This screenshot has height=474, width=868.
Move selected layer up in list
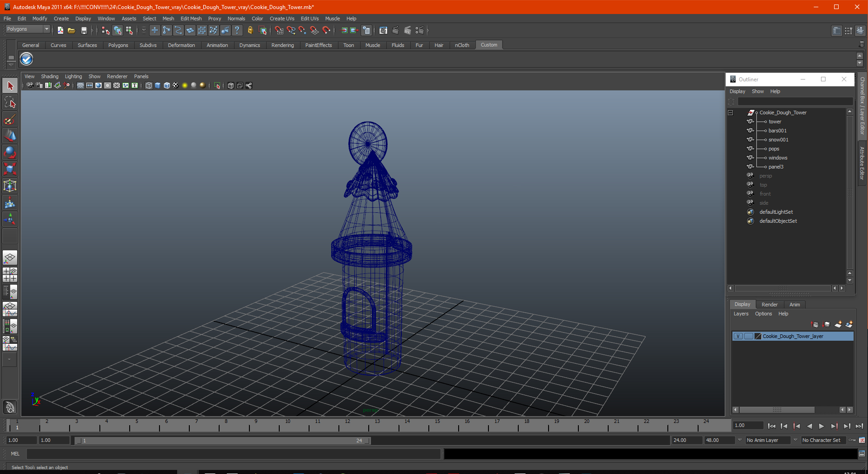815,324
